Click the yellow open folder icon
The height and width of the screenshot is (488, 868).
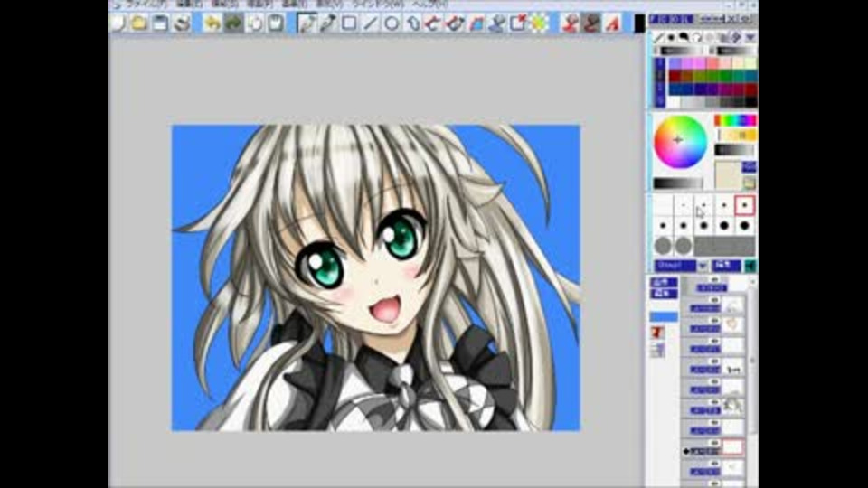138,23
